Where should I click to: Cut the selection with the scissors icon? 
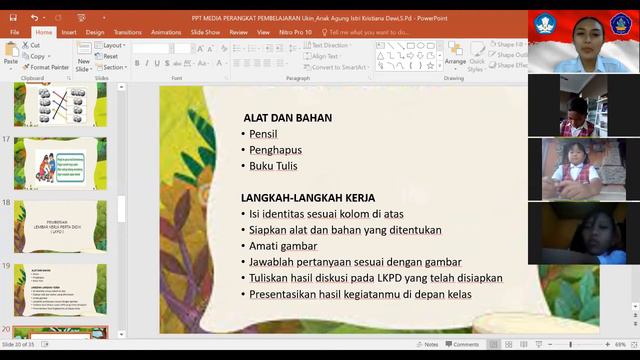[31, 45]
